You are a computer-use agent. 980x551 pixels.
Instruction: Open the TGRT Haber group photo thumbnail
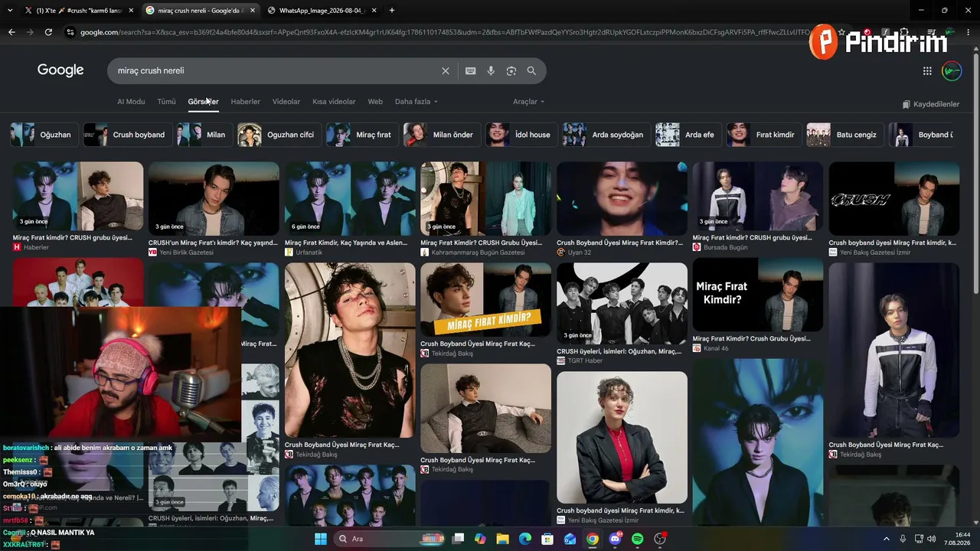pyautogui.click(x=622, y=303)
